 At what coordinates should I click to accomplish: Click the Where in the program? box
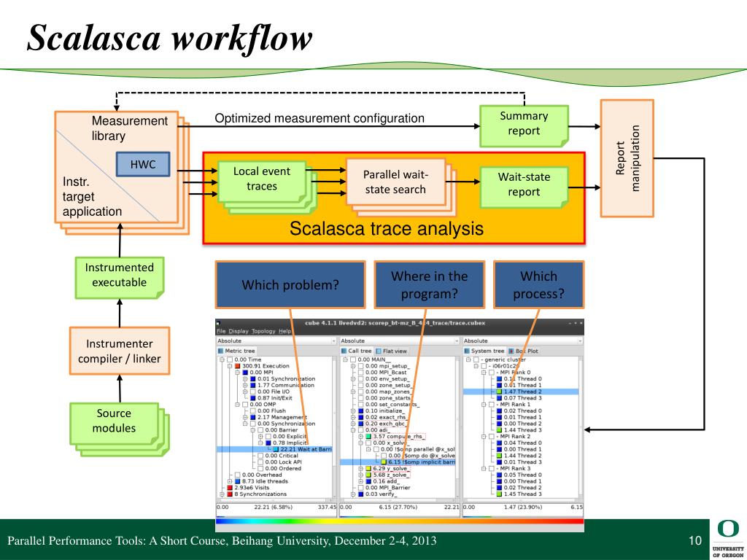tap(429, 285)
